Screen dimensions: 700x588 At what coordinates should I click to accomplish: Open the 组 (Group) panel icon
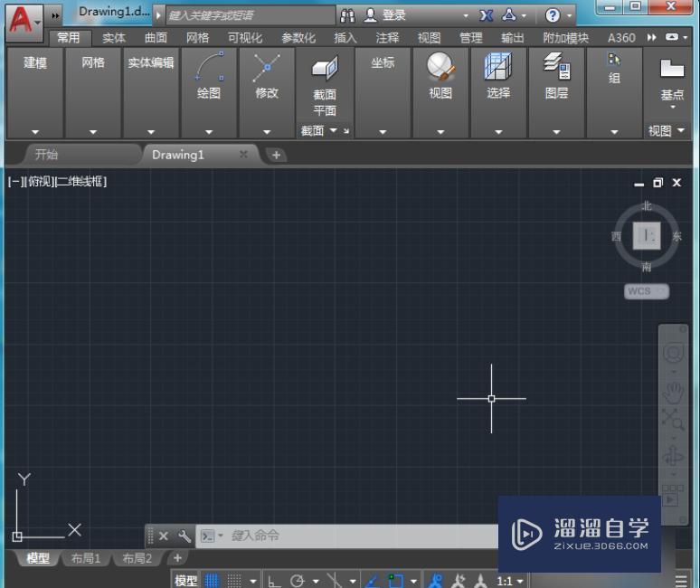[x=614, y=60]
